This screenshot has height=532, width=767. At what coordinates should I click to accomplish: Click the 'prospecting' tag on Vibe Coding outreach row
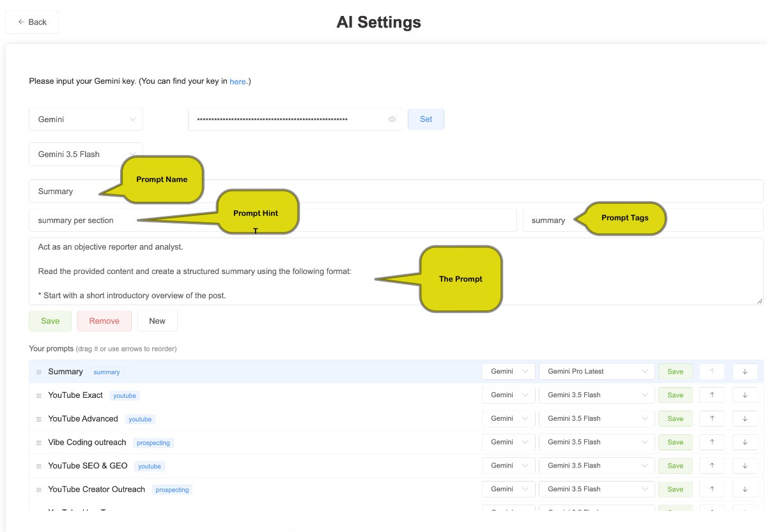pos(153,443)
